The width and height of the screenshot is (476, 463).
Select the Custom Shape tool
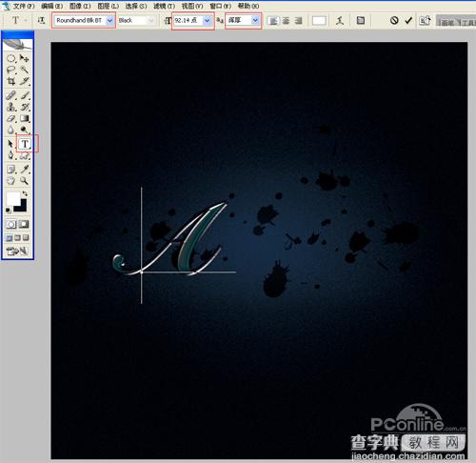(25, 155)
